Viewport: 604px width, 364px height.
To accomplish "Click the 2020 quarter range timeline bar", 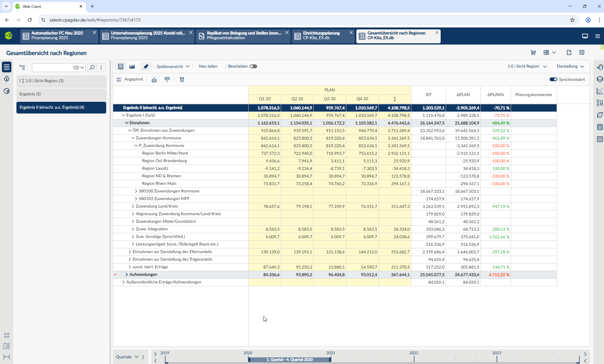I will coord(289,360).
